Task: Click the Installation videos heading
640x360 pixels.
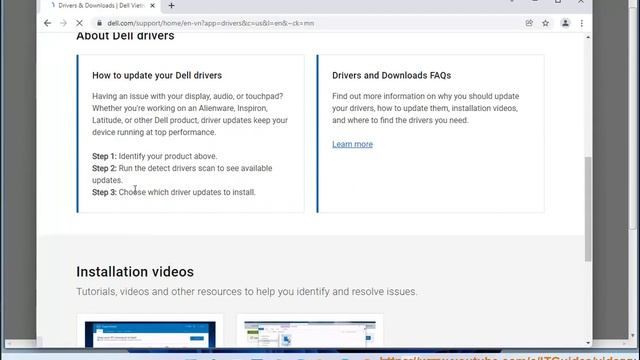Action: click(x=135, y=272)
